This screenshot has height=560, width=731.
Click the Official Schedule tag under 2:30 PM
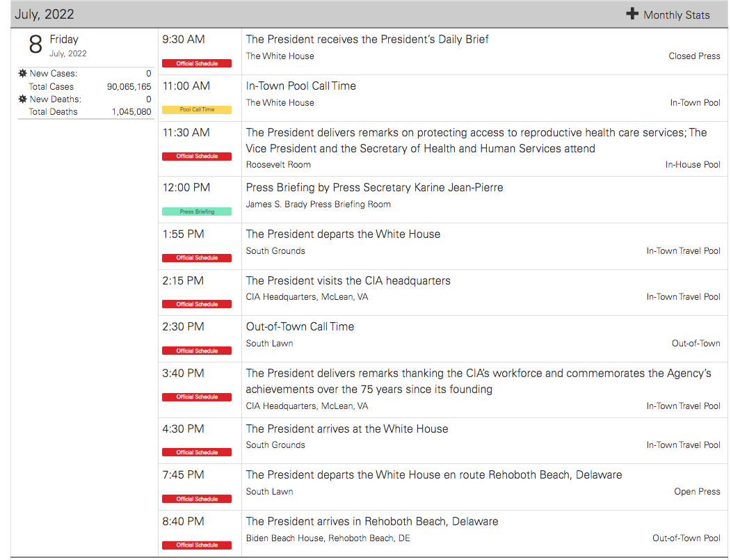pos(197,351)
